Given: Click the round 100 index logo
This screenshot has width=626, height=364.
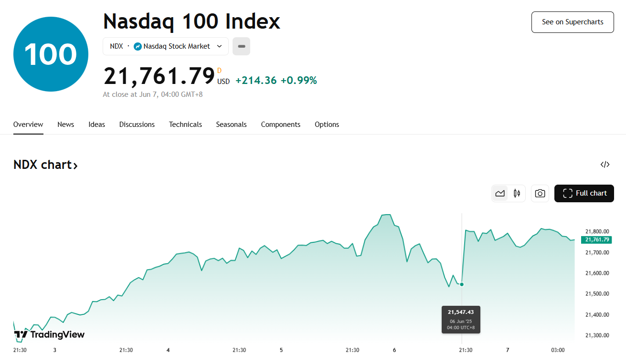Looking at the screenshot, I should 51,54.
